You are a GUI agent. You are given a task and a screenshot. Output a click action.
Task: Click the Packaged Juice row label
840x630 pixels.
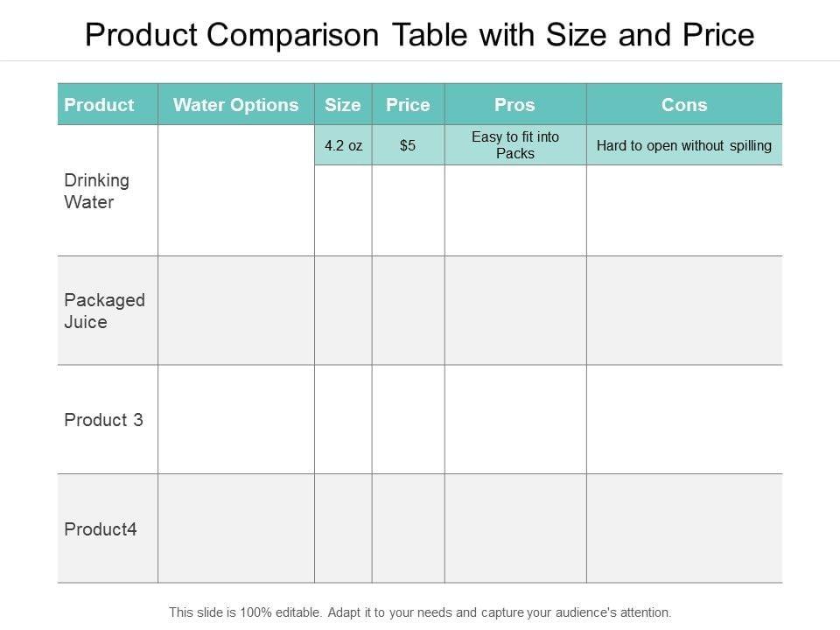[104, 311]
